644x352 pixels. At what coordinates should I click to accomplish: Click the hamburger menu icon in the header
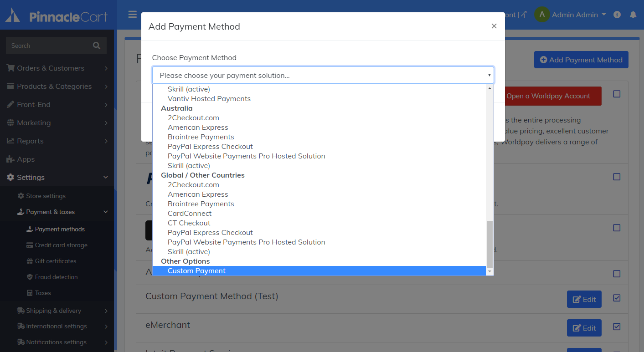[132, 15]
